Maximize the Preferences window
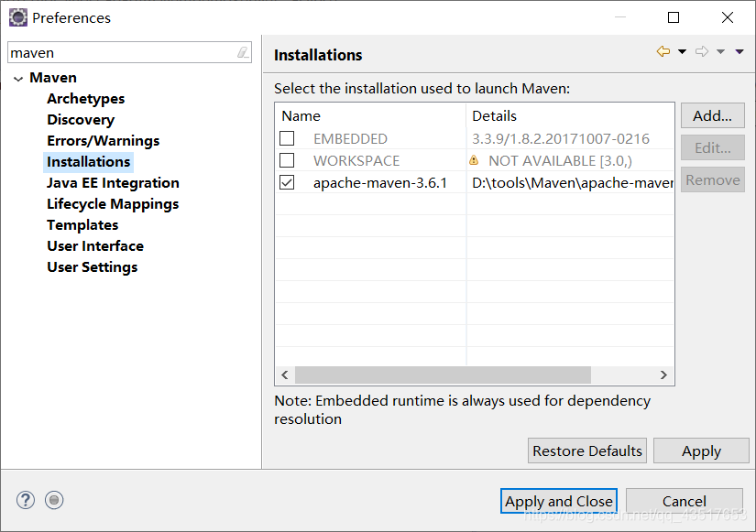 point(674,17)
